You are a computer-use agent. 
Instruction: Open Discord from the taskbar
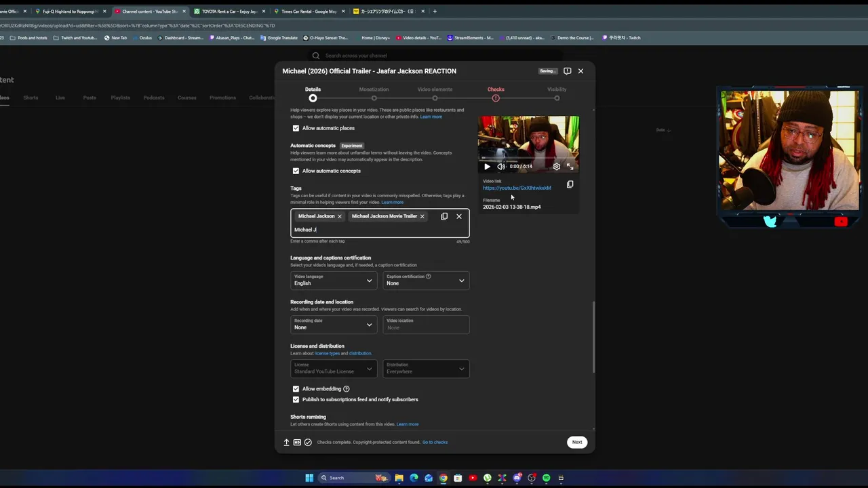[517, 478]
